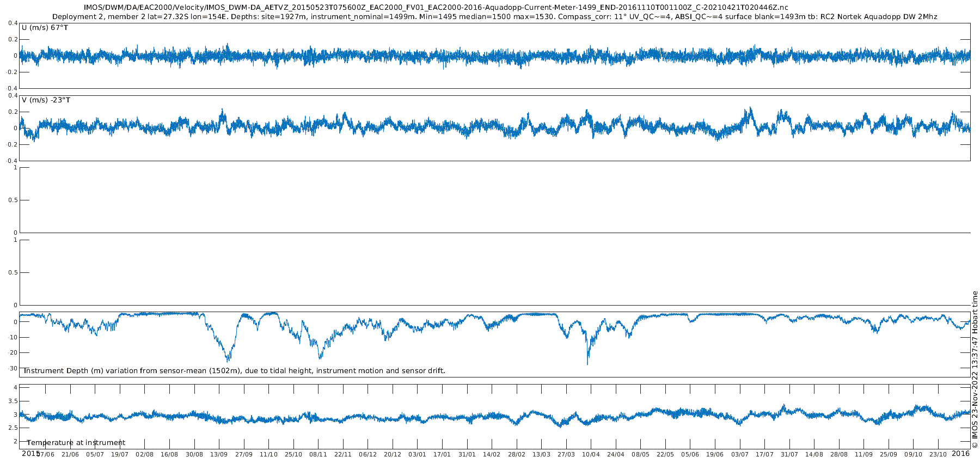Select the '14/02' date tick label
The image size is (980, 463).
(x=492, y=454)
